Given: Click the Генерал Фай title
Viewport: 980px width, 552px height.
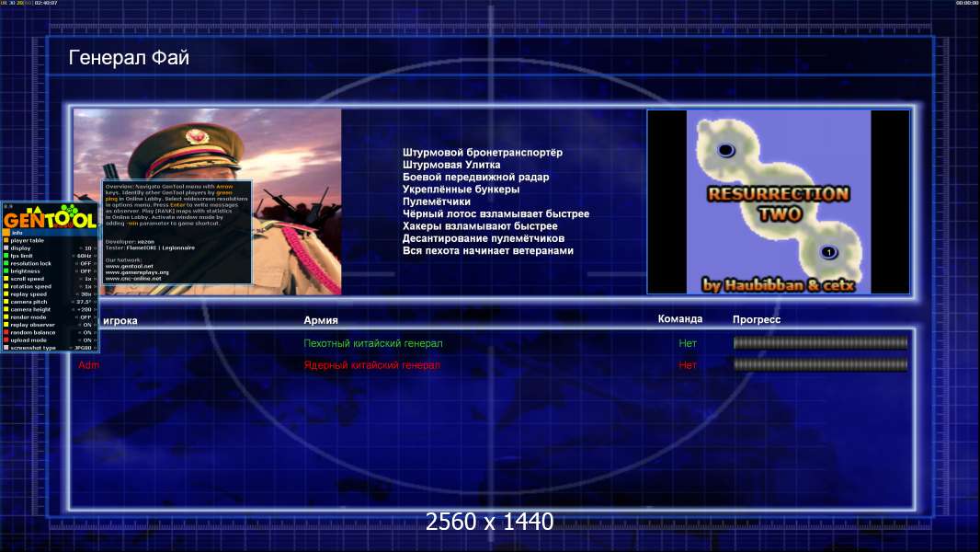Looking at the screenshot, I should (x=129, y=58).
